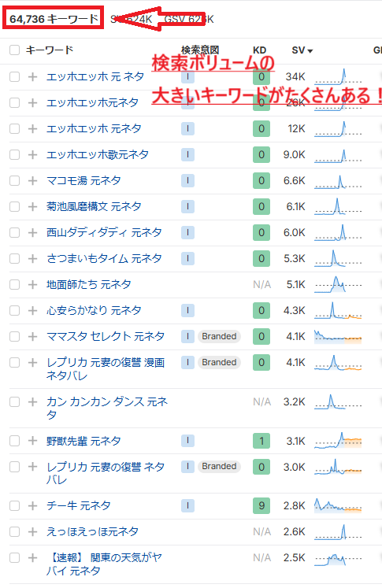
Task: Sort by the SV column dropdown arrow
Action: point(310,51)
